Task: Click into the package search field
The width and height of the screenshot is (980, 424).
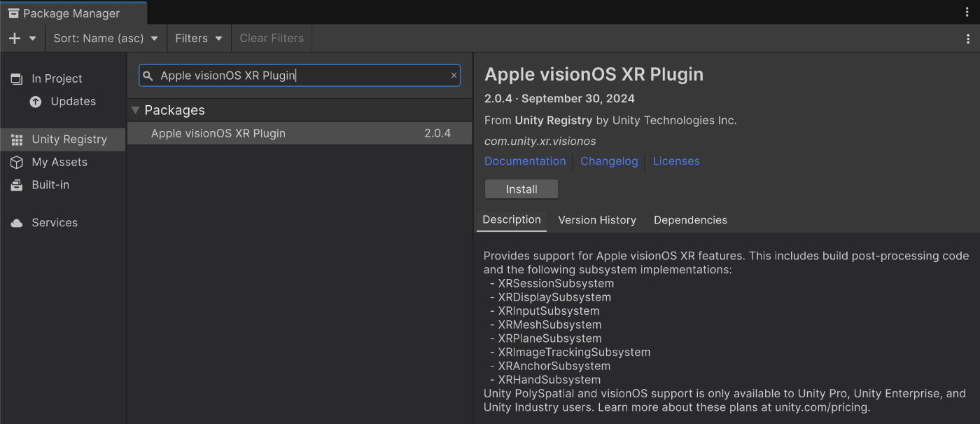Action: point(300,76)
